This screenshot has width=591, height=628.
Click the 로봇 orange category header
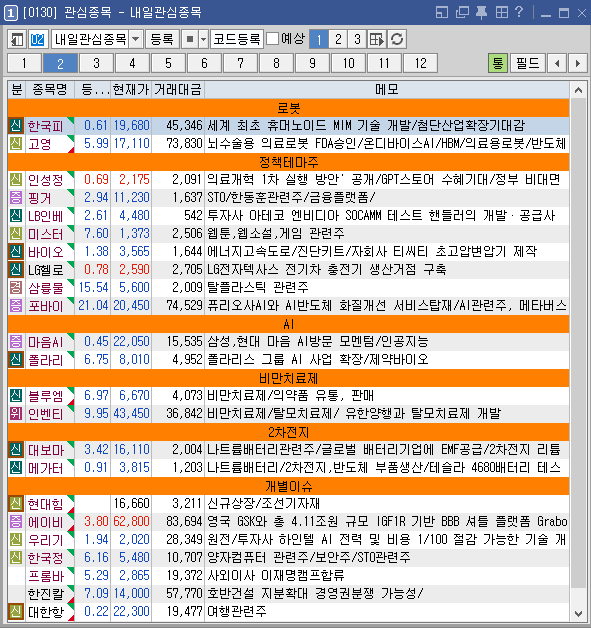288,108
